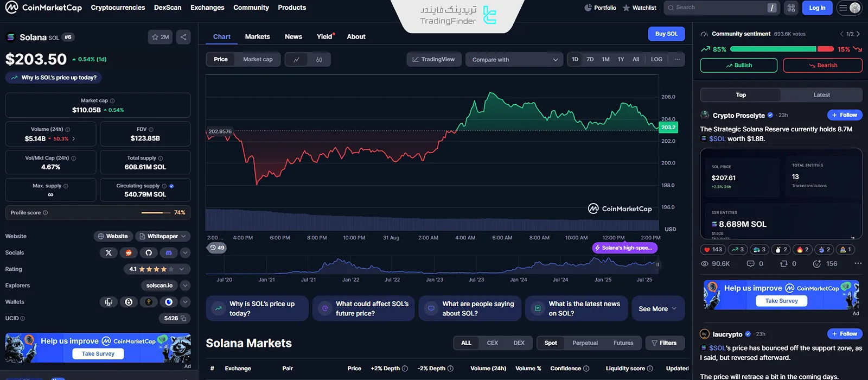Open the Discord social icon
Viewport: 868px width, 380px height.
click(169, 252)
